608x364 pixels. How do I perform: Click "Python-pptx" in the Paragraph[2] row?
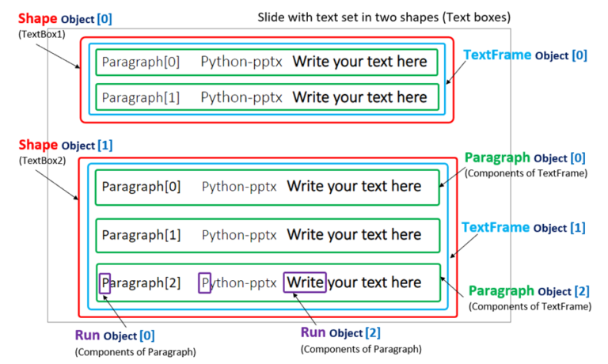[239, 283]
